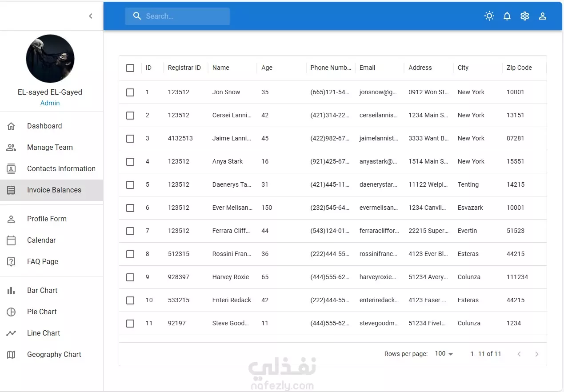Click the Pie Chart icon
The height and width of the screenshot is (392, 564).
coord(11,312)
